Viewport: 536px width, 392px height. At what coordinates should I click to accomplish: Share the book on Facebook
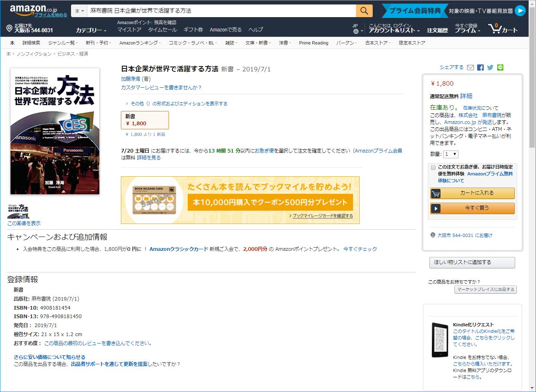pos(480,68)
